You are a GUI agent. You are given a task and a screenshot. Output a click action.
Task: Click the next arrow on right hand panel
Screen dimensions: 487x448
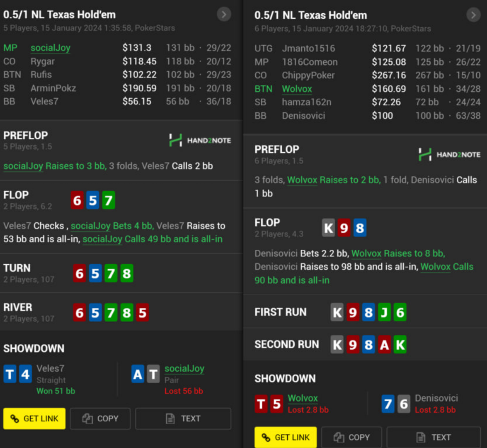point(473,15)
